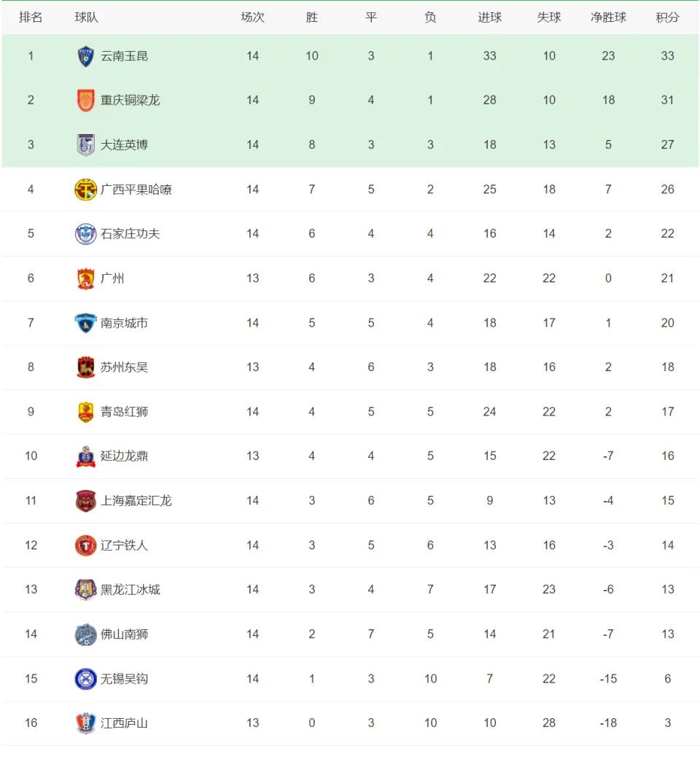Click the 青岛红狮 lion crest icon
Image resolution: width=700 pixels, height=767 pixels.
85,412
